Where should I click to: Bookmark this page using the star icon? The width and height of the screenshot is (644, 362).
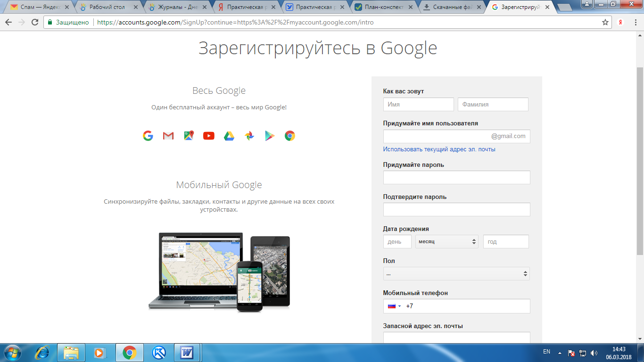pyautogui.click(x=605, y=22)
